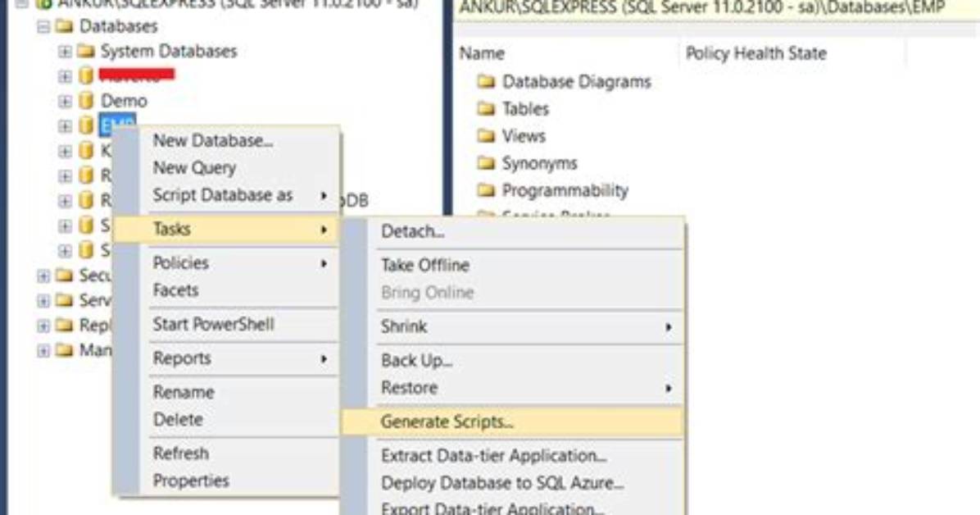Select Extract Data-tier Application...

pos(513,456)
